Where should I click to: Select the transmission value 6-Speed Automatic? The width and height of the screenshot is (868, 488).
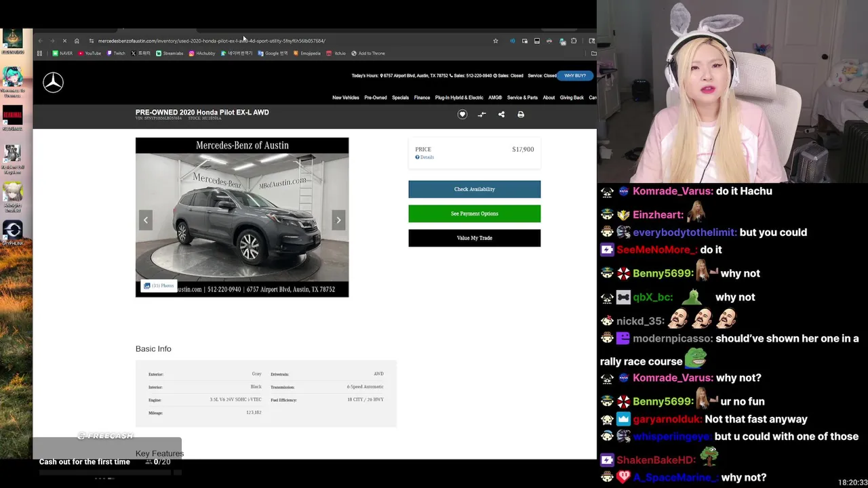coord(365,387)
